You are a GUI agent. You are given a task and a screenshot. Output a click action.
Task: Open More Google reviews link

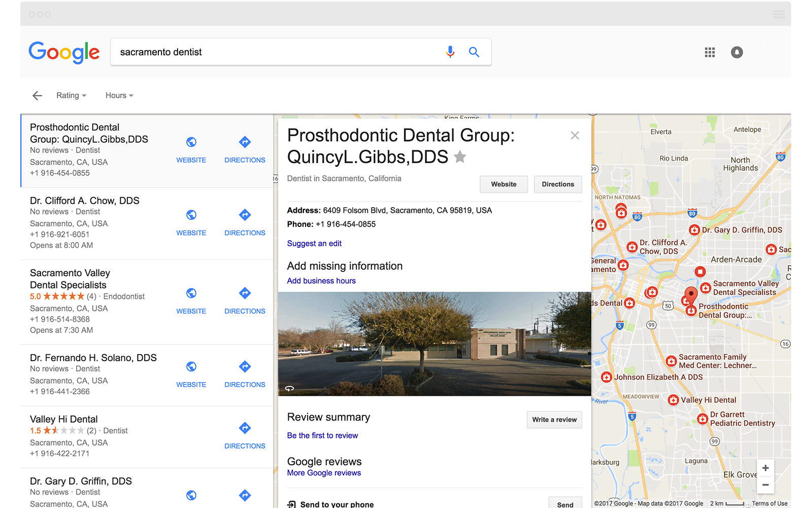click(x=324, y=473)
